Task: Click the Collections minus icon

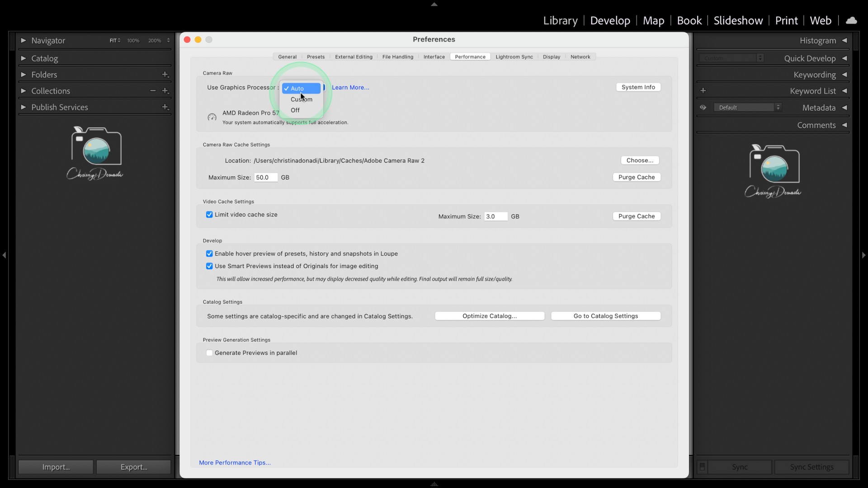Action: (x=153, y=91)
